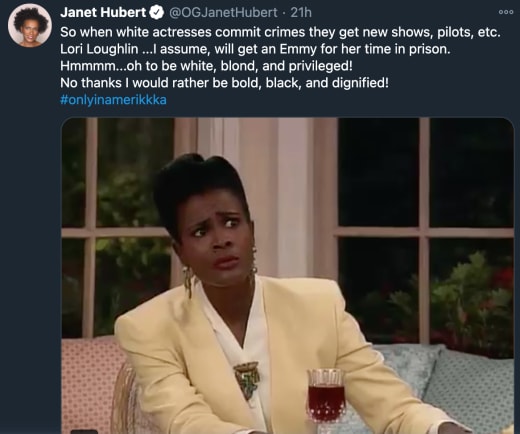
Task: Click the verified checkmark badge beside the name
Action: (x=157, y=13)
